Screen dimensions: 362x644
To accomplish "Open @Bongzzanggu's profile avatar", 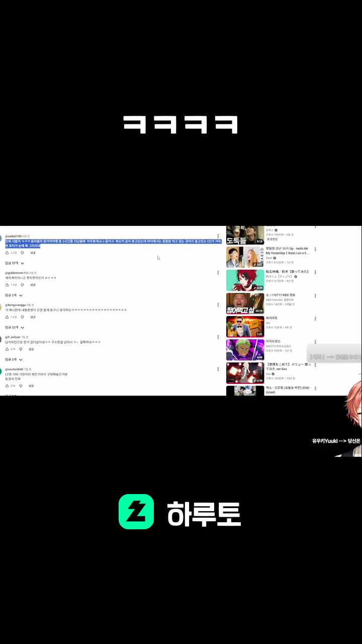I will pyautogui.click(x=1, y=307).
